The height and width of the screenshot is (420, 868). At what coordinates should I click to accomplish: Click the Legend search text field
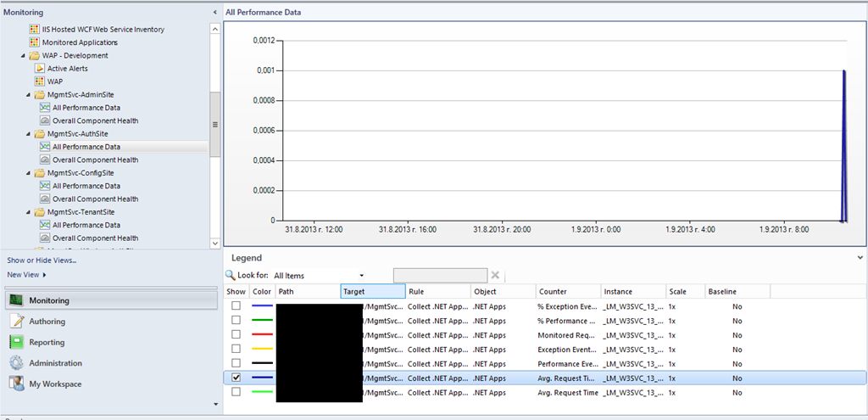(x=439, y=276)
